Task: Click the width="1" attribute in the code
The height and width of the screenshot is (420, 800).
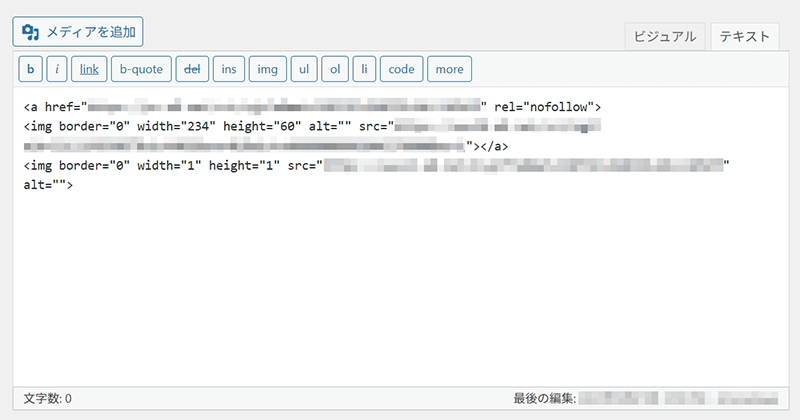Action: point(169,166)
